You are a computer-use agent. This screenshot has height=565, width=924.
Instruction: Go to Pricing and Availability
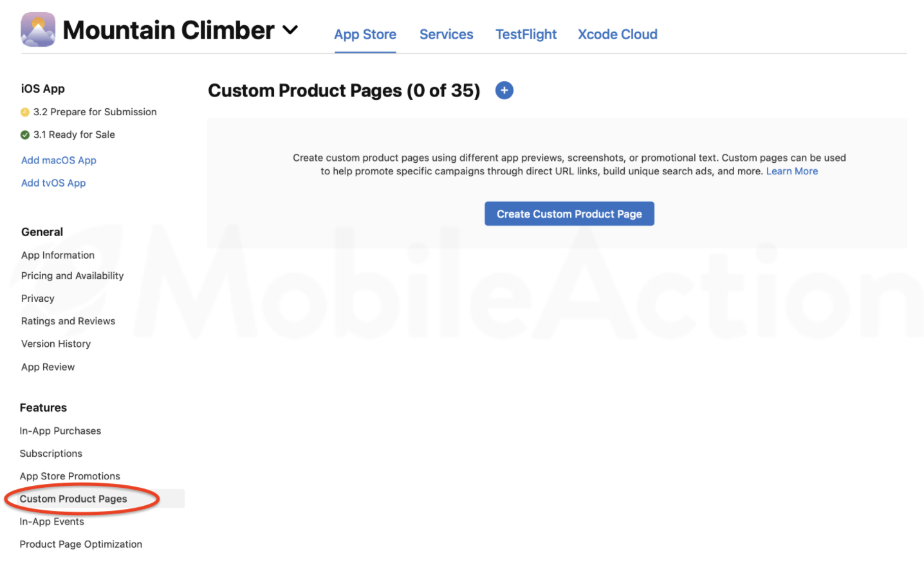click(x=72, y=275)
